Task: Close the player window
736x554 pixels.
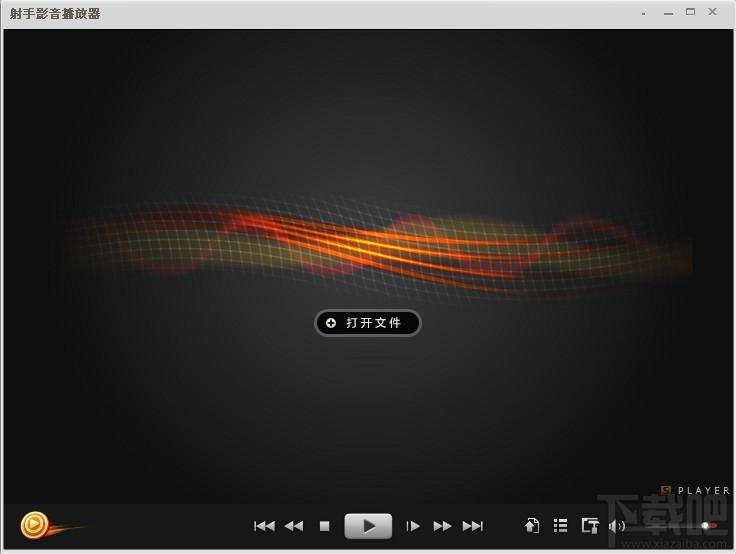Action: [713, 12]
